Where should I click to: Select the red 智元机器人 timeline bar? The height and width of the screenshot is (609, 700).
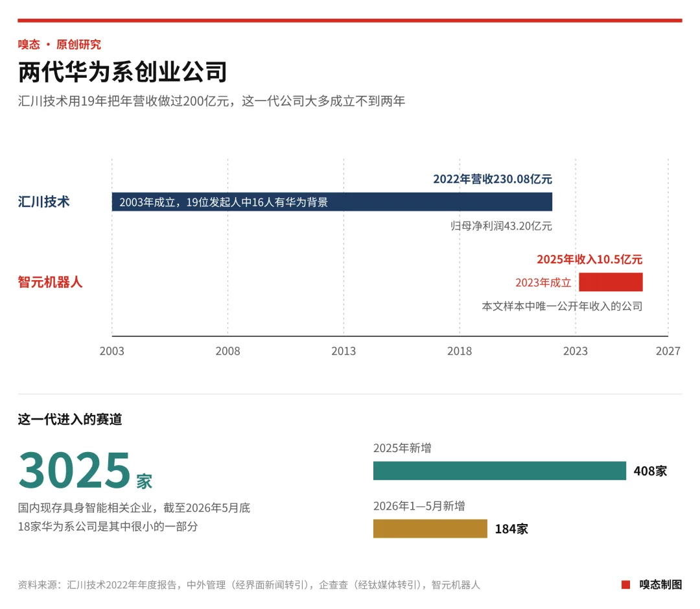point(611,282)
